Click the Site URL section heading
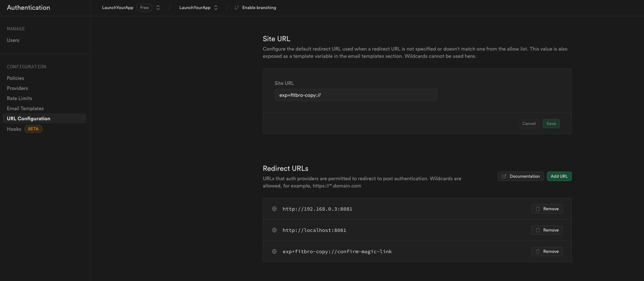644x281 pixels. (x=277, y=39)
